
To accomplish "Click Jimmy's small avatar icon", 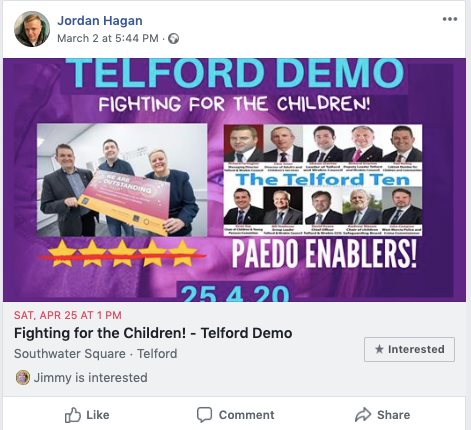I will pyautogui.click(x=23, y=378).
